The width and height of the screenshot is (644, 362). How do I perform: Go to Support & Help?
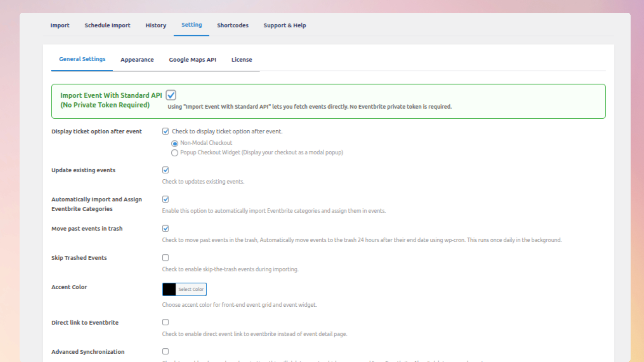(284, 25)
